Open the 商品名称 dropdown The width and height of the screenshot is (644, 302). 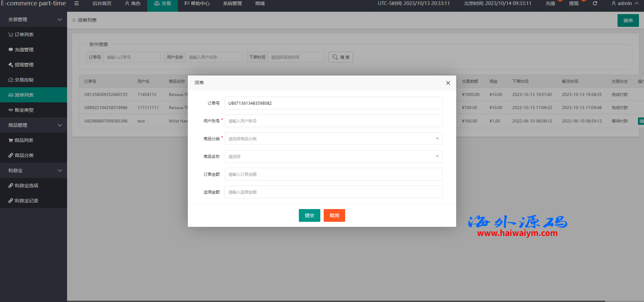tap(333, 156)
